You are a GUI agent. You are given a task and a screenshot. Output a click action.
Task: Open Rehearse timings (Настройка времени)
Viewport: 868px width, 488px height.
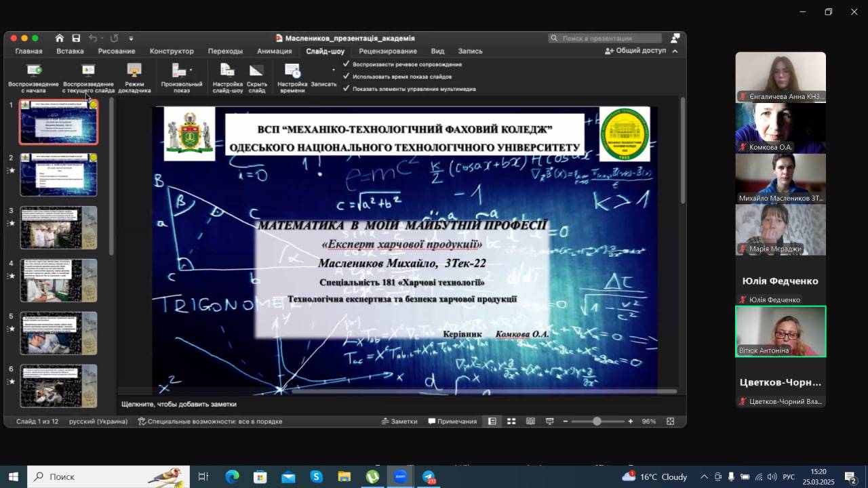point(292,78)
